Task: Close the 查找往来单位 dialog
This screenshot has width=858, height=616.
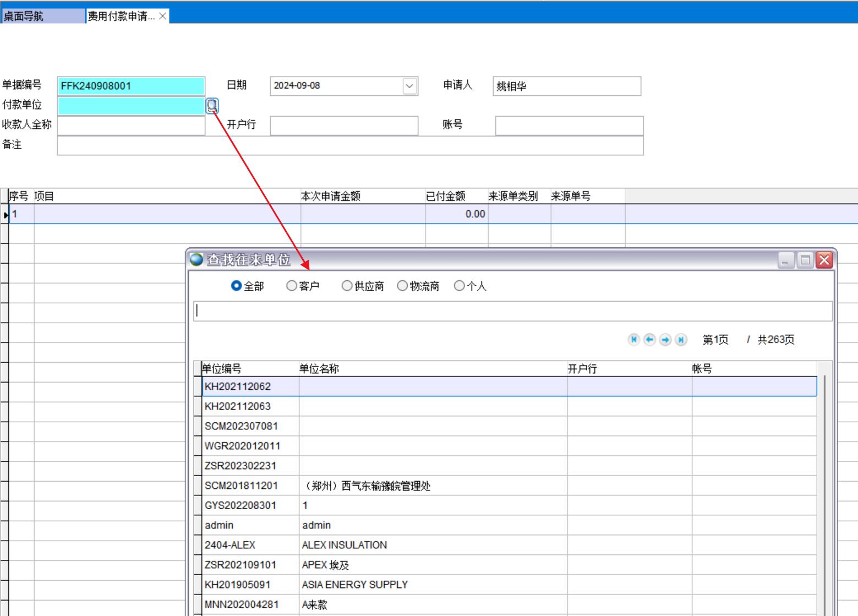Action: click(x=824, y=260)
